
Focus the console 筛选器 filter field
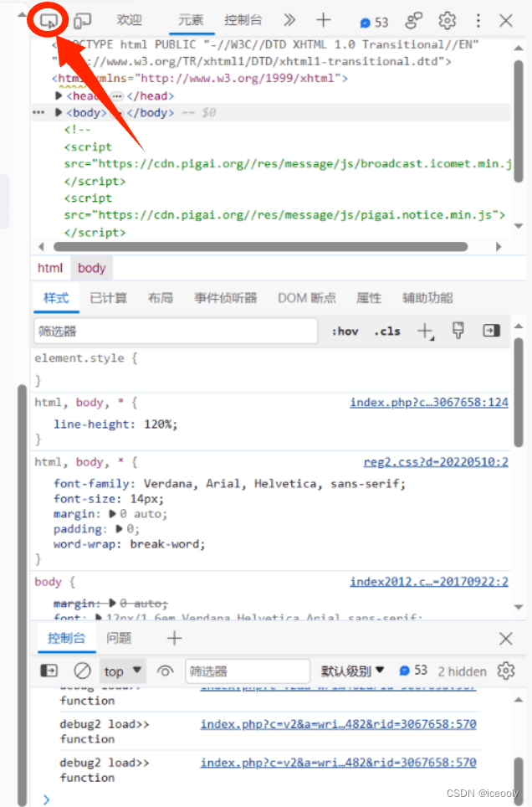click(248, 671)
